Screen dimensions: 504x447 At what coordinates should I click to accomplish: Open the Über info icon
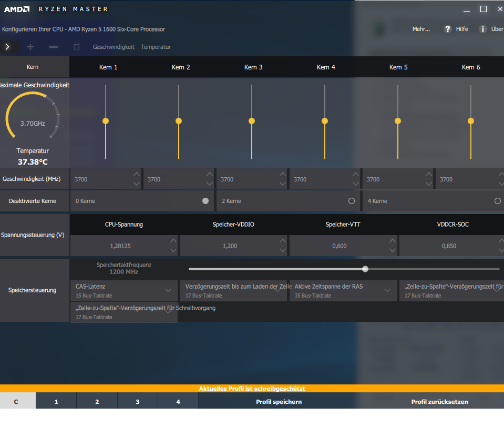point(483,29)
